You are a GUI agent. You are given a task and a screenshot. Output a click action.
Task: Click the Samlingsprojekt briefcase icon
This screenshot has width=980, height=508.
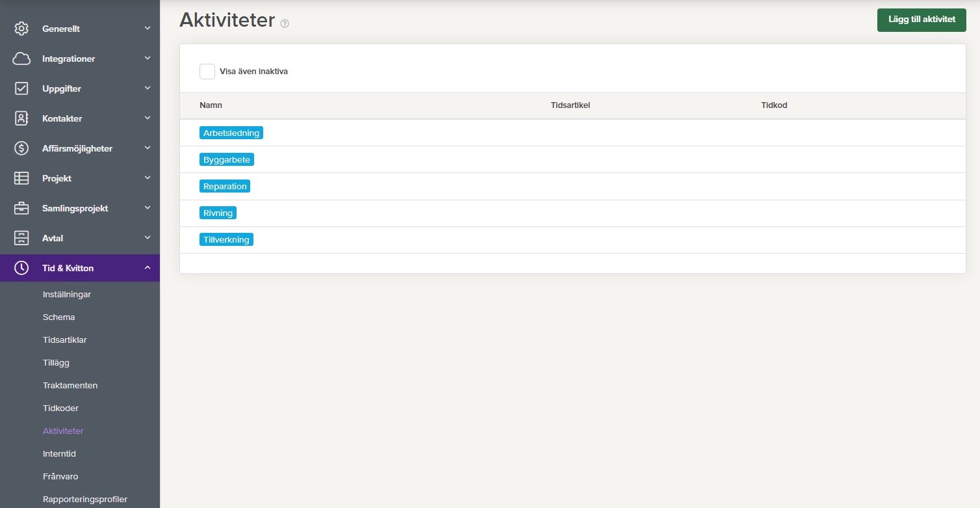(x=21, y=208)
